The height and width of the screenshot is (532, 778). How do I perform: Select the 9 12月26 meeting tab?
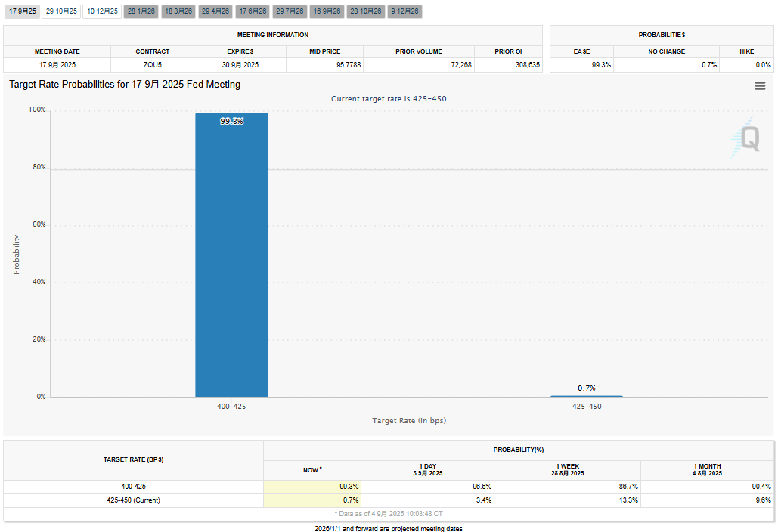pyautogui.click(x=404, y=11)
